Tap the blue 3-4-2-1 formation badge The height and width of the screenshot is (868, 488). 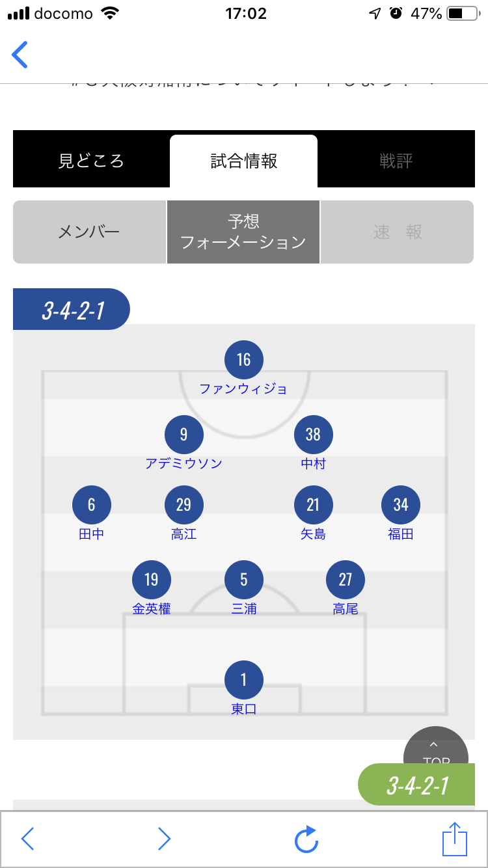[73, 310]
